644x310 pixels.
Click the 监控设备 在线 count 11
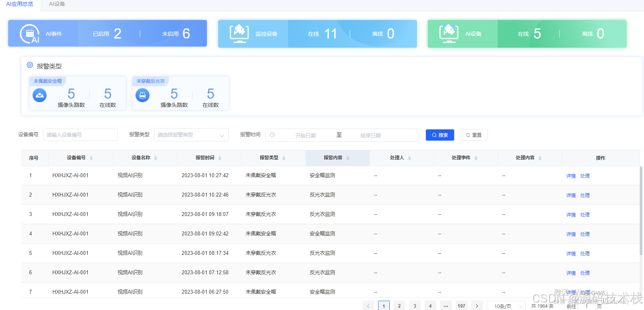pos(331,34)
